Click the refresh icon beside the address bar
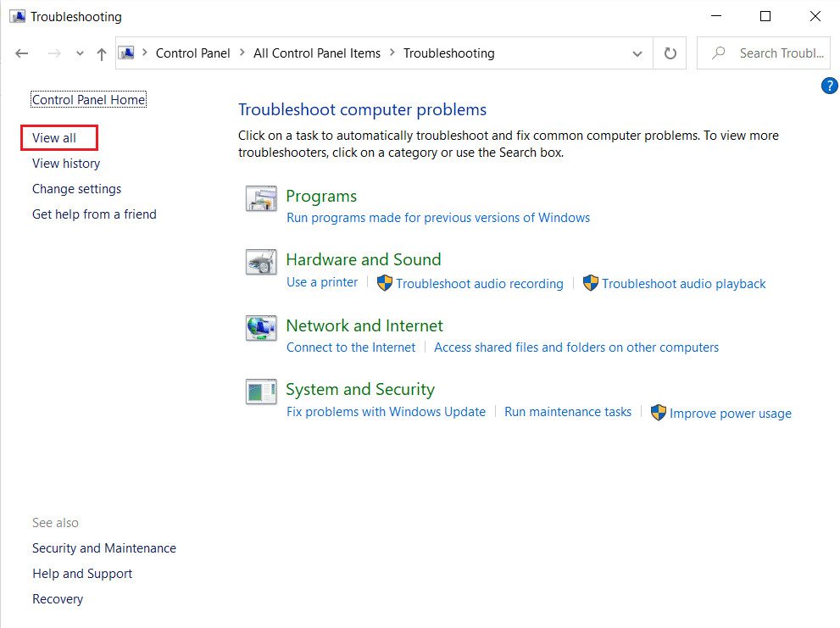 pyautogui.click(x=670, y=53)
